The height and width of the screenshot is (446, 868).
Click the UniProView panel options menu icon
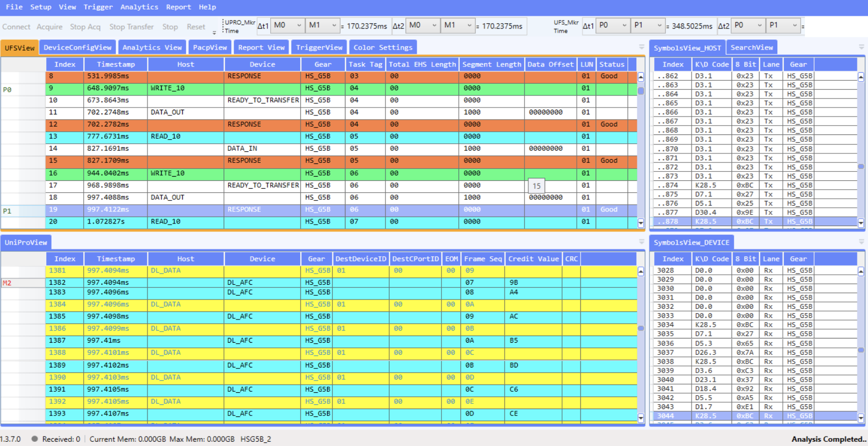[641, 242]
